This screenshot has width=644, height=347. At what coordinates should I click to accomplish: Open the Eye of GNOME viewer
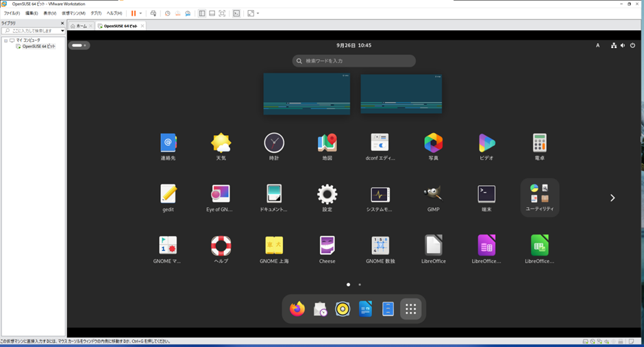[x=221, y=194]
